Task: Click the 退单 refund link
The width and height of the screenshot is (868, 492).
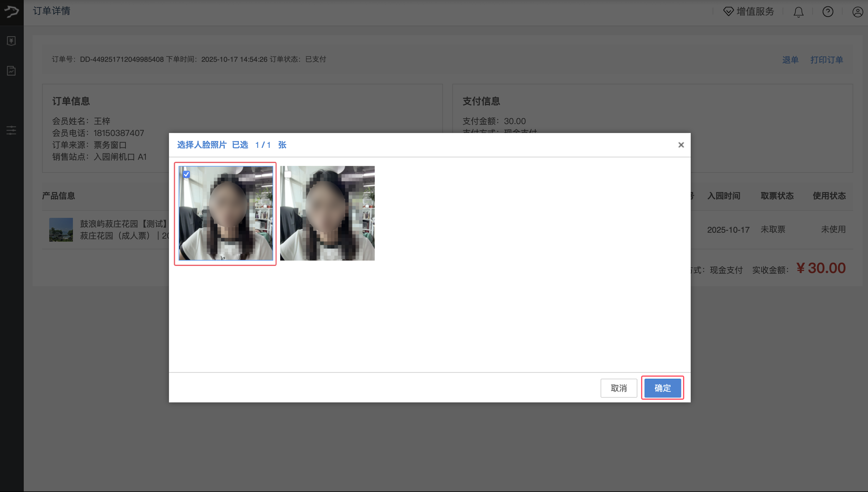Action: coord(790,60)
